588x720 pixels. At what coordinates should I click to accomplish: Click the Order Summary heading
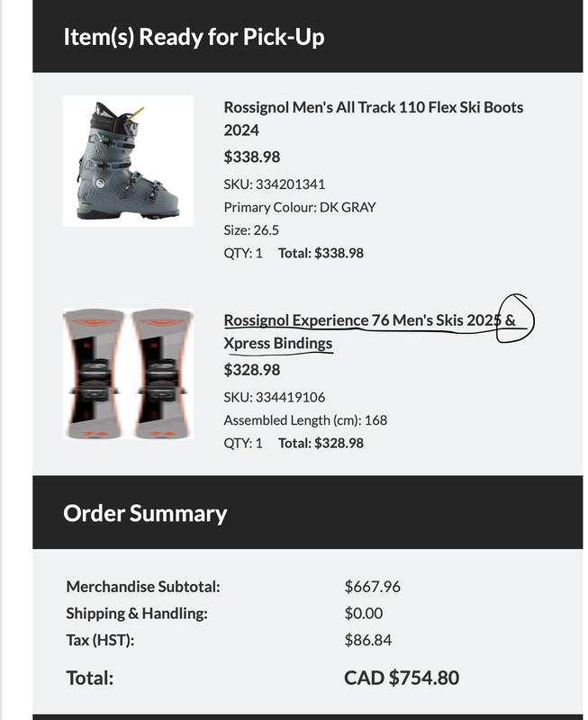click(x=145, y=513)
